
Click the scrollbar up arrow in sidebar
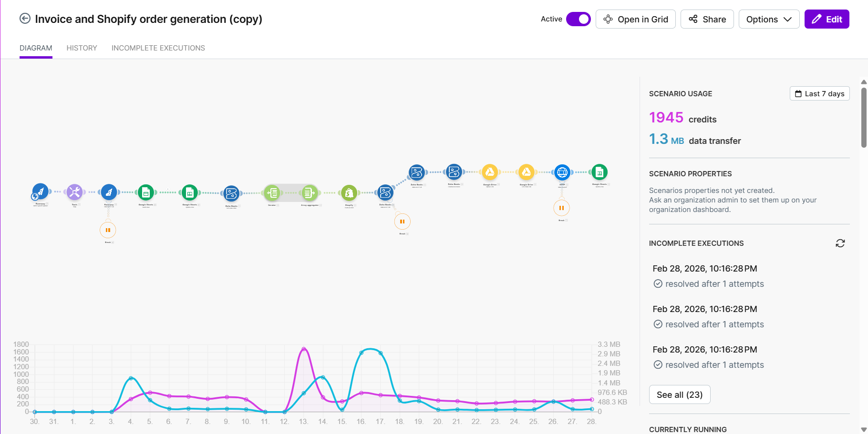tap(864, 82)
